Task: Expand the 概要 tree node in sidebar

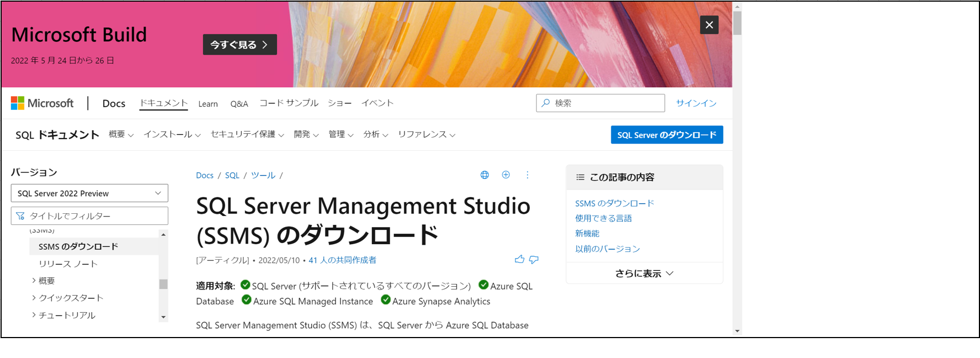Action: pyautogui.click(x=43, y=281)
